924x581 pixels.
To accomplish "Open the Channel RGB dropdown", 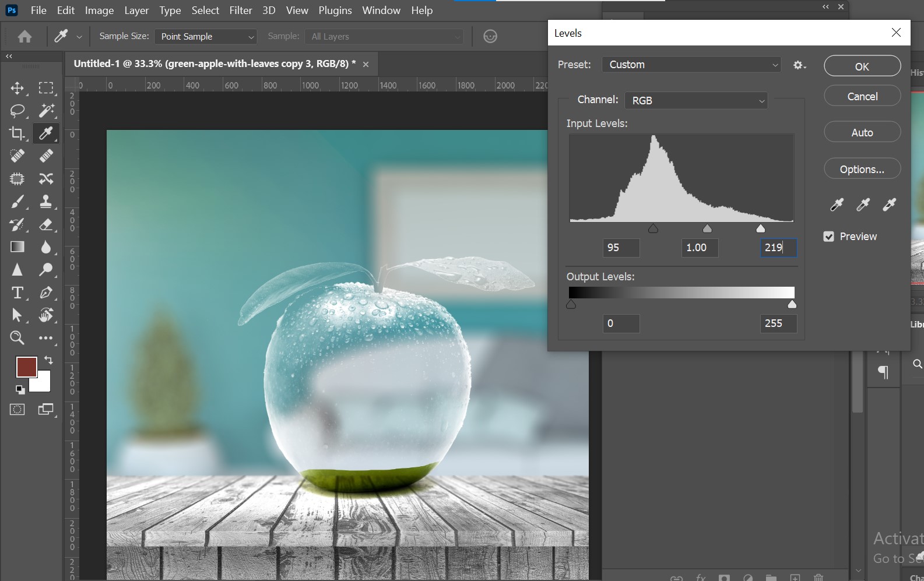I will point(696,100).
